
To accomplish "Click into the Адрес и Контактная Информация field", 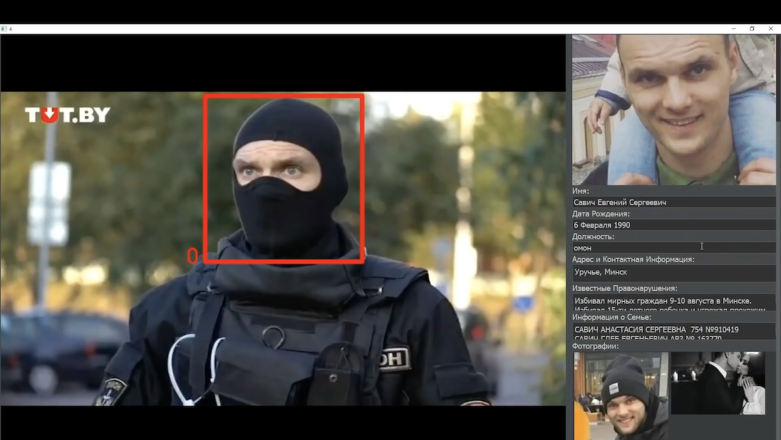I will pyautogui.click(x=673, y=273).
